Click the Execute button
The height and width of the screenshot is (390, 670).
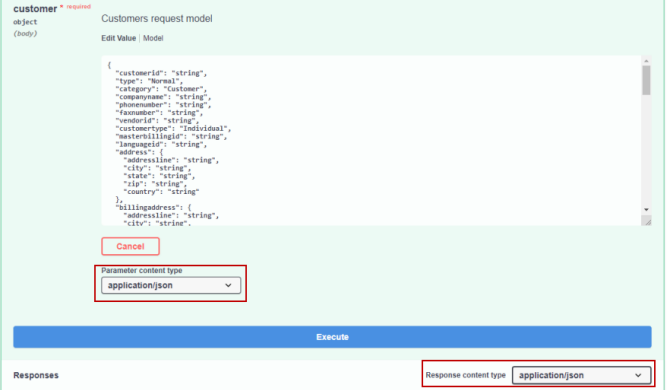point(332,337)
